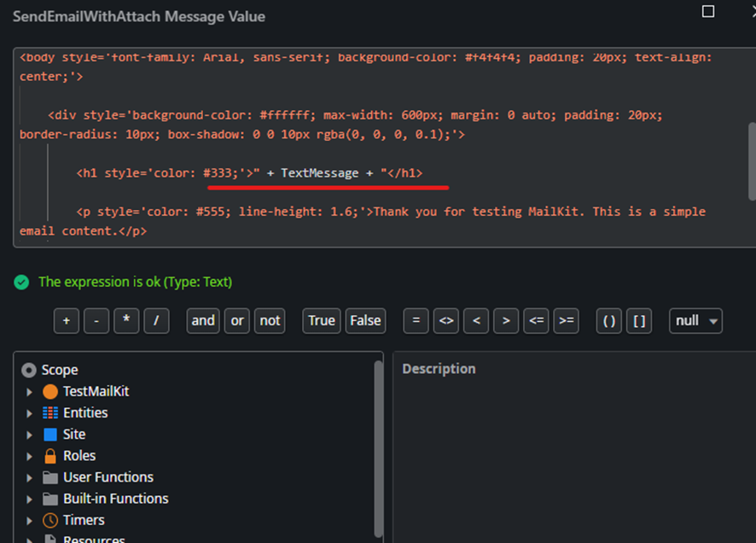Click the Built-in Functions folder icon
Screen dimensions: 756x543
[x=51, y=499]
